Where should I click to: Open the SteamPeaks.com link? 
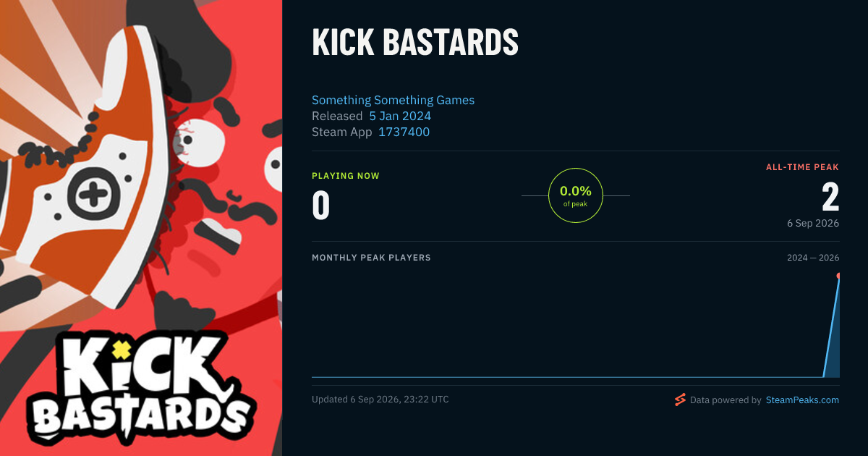(x=802, y=400)
